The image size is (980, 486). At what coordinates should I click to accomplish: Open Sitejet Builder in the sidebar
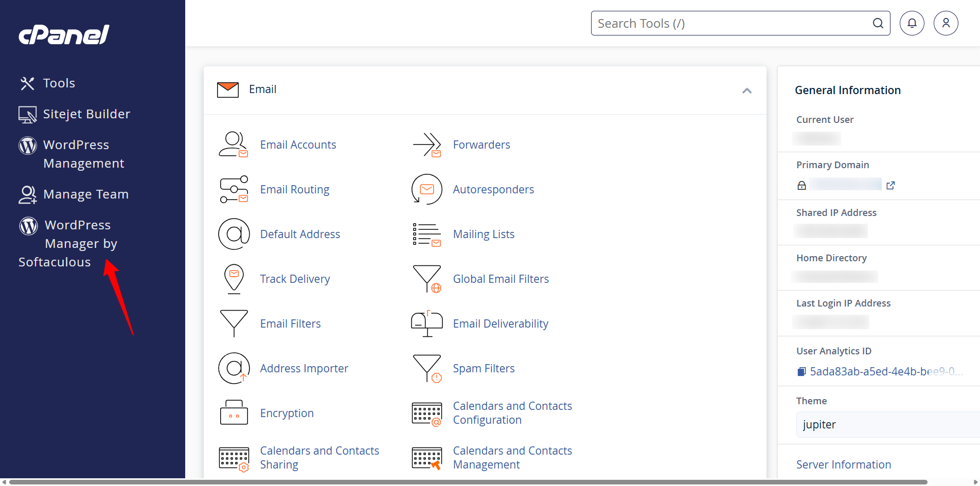pyautogui.click(x=86, y=114)
